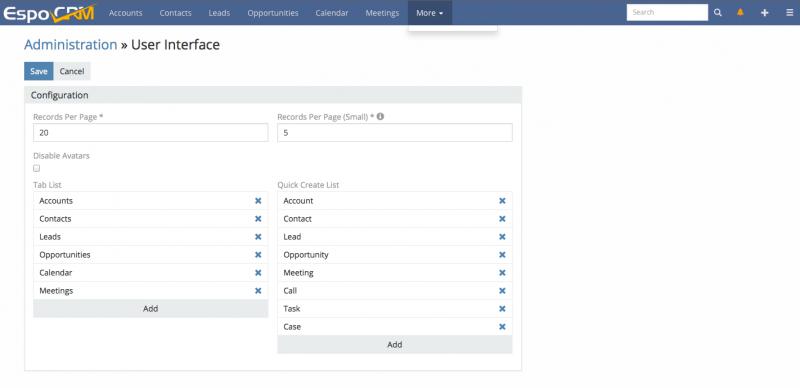This screenshot has height=388, width=800.
Task: Remove Meetings from Tab List
Action: point(258,290)
